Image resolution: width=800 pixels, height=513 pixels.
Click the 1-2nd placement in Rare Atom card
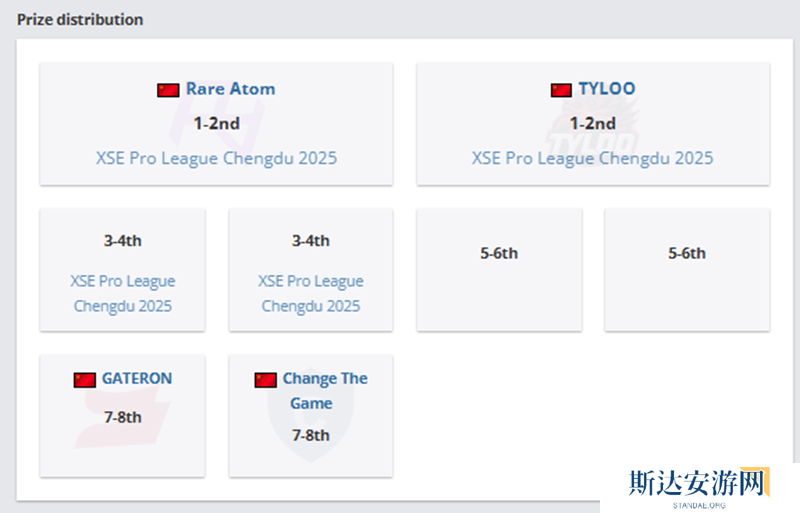(216, 124)
